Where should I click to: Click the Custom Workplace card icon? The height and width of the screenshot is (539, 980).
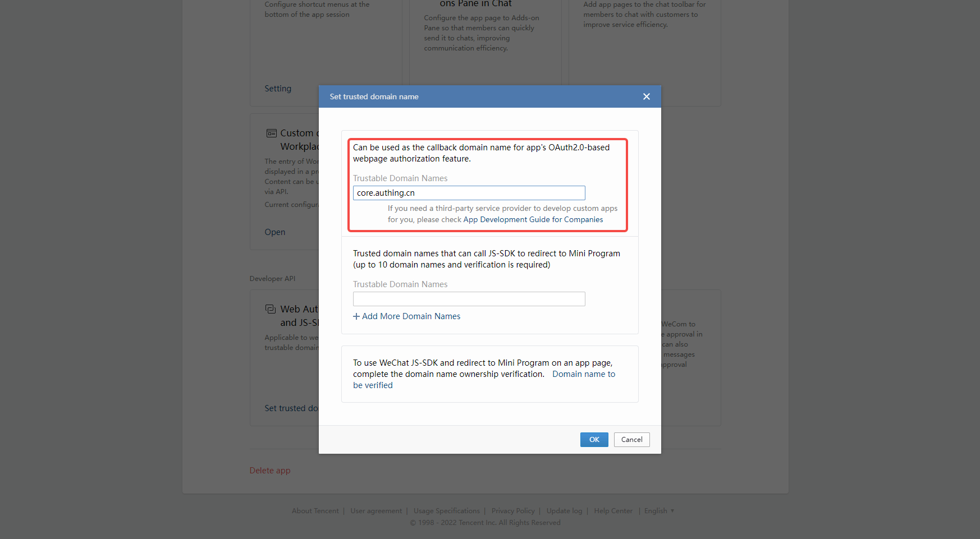[x=271, y=133]
